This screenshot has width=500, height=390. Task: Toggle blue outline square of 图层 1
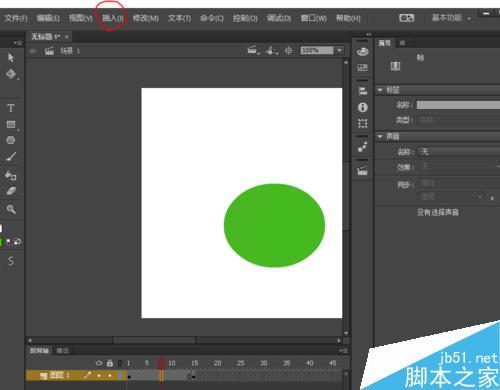[x=120, y=376]
